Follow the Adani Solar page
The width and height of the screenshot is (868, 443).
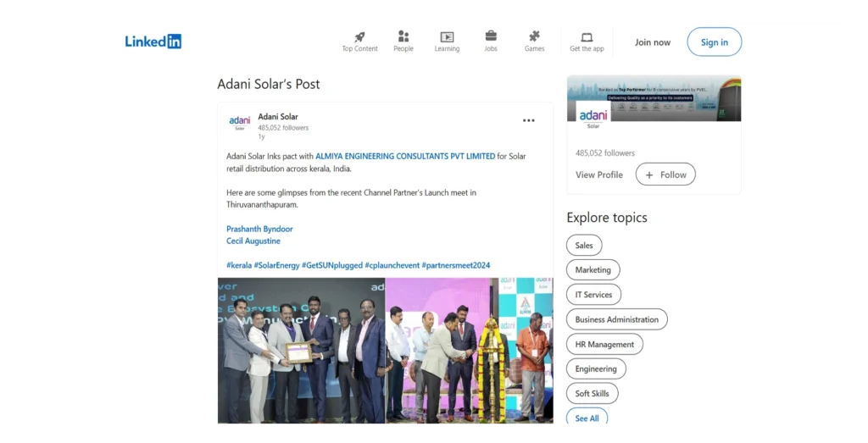tap(665, 174)
